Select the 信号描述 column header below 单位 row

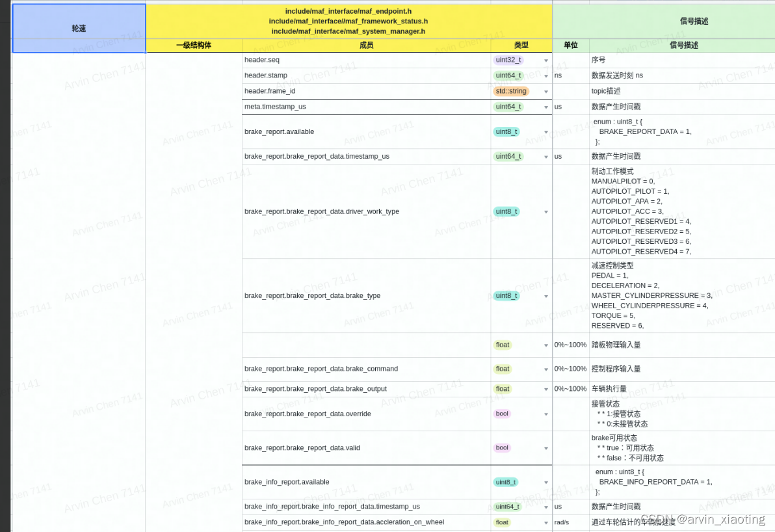tap(682, 45)
